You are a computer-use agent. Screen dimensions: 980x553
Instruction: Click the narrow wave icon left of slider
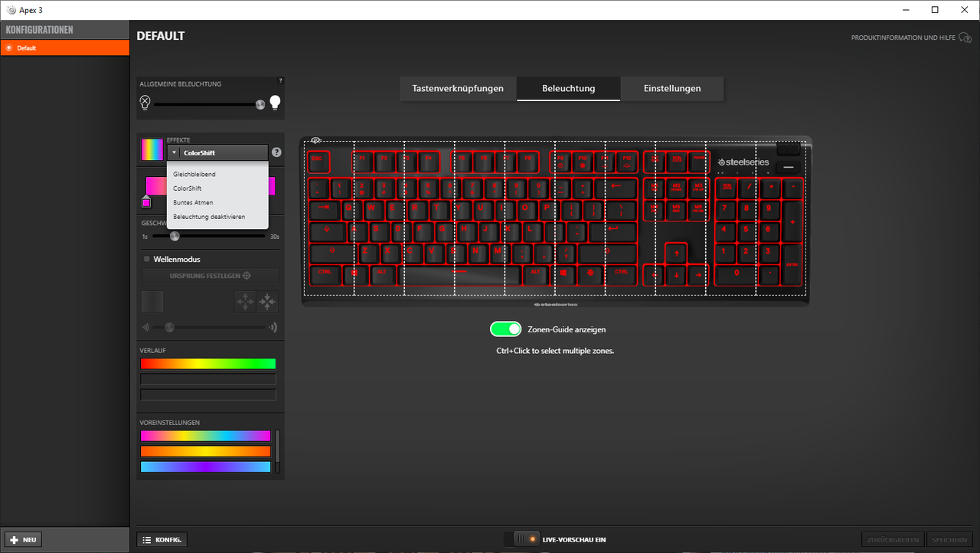145,327
